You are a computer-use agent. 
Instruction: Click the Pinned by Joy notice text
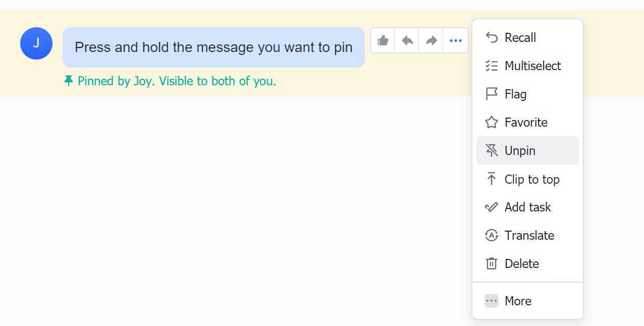(176, 81)
